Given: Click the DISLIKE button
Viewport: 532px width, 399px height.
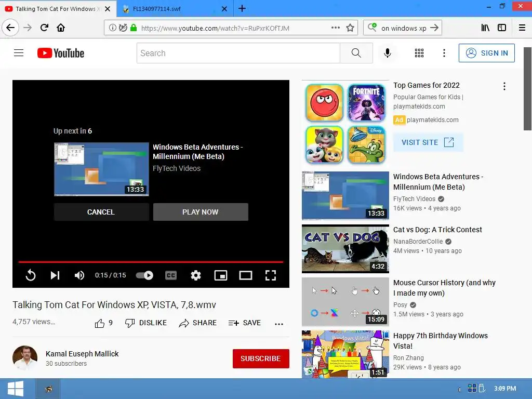Looking at the screenshot, I should click(146, 323).
